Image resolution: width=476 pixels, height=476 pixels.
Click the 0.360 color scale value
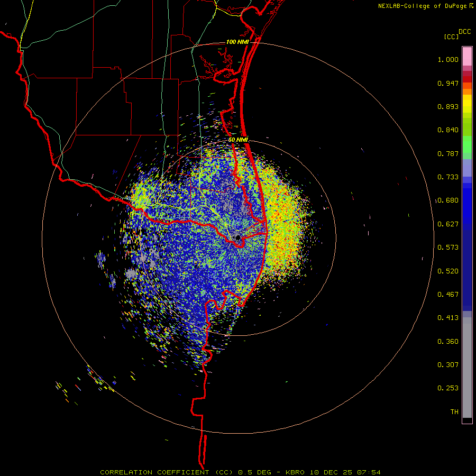pos(448,342)
